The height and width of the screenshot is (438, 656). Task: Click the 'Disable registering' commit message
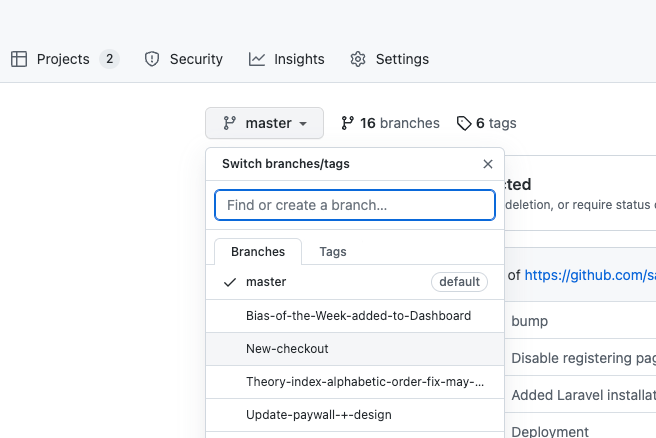point(583,358)
